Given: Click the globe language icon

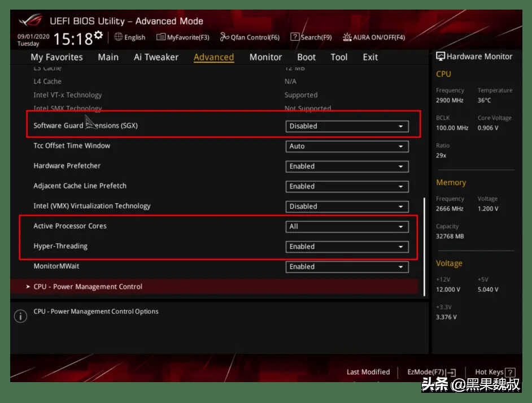Looking at the screenshot, I should (x=119, y=37).
